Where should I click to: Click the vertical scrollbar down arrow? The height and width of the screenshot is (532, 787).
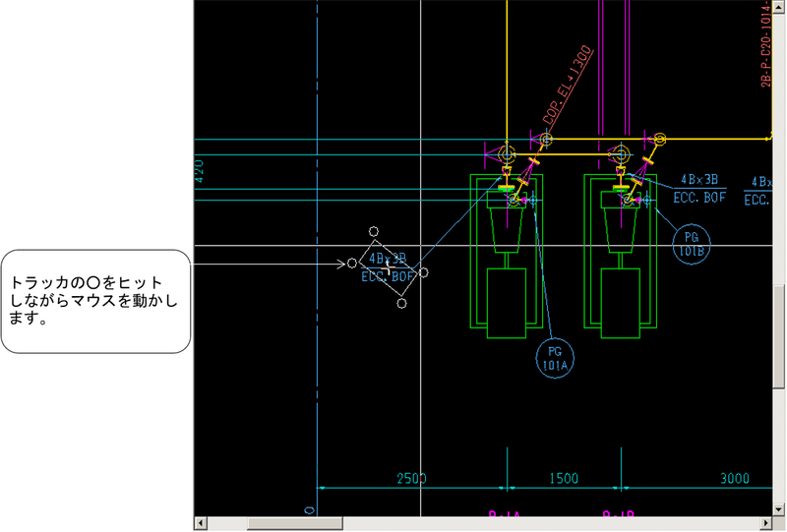778,507
